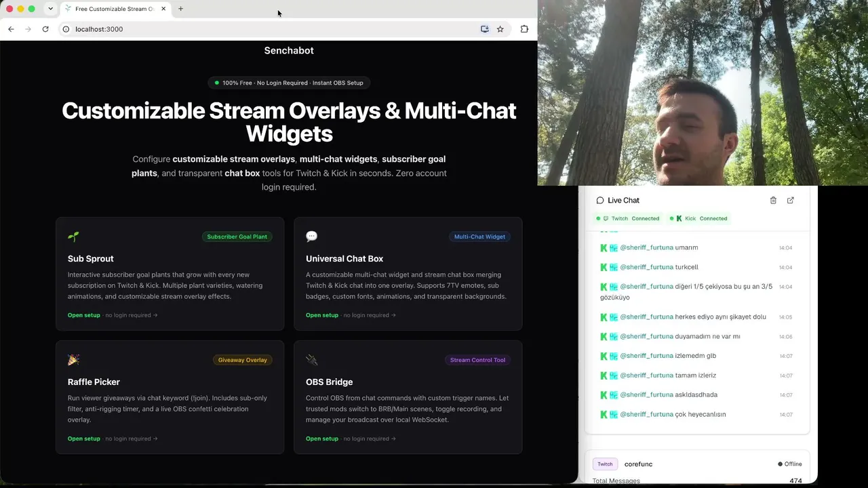Select the Universal Chat Box card title

[x=344, y=259]
